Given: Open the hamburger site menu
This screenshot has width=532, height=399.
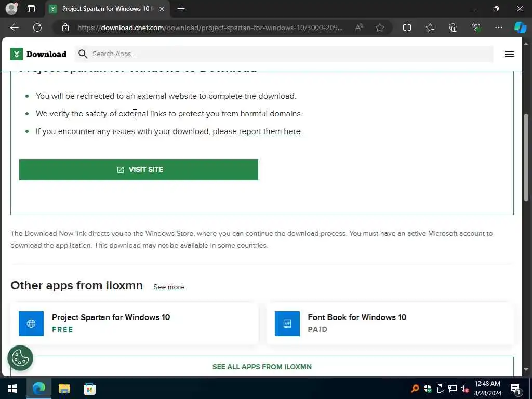Looking at the screenshot, I should (x=509, y=54).
